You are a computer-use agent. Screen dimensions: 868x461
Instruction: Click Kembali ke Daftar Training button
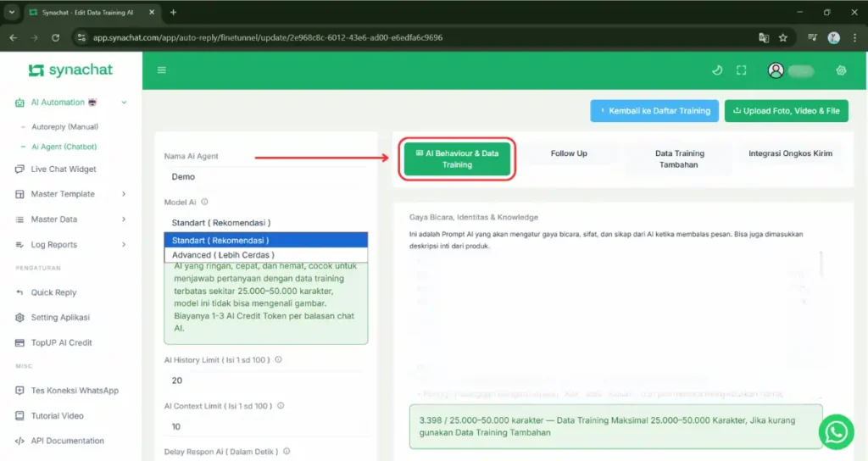click(x=654, y=111)
